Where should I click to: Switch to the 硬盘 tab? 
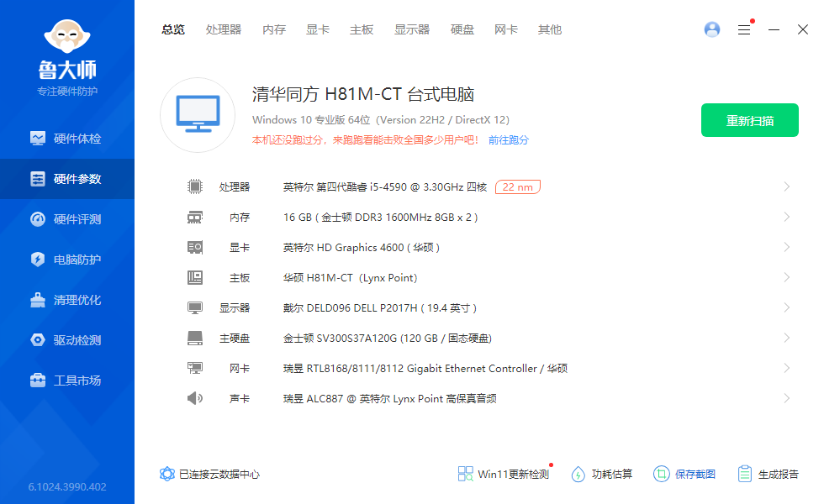click(x=462, y=30)
